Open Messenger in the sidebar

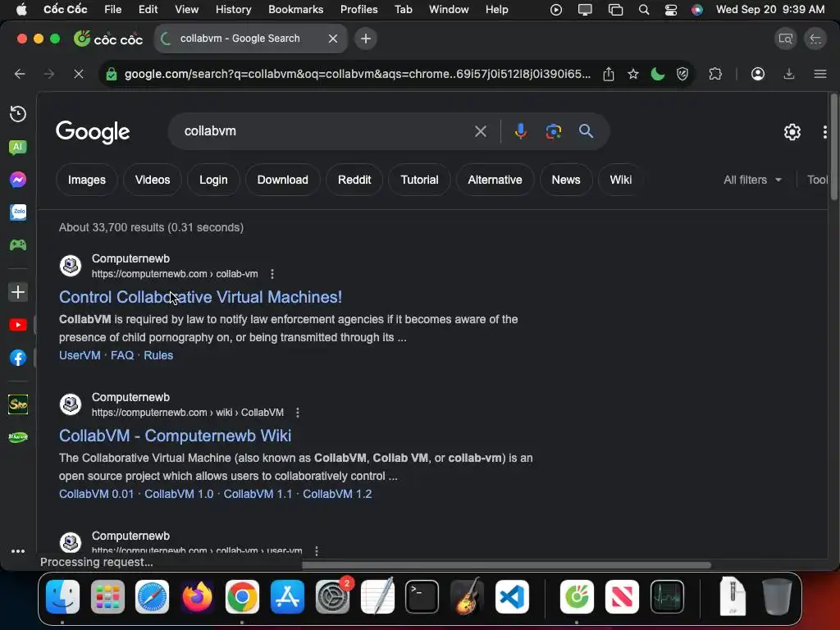[x=18, y=180]
